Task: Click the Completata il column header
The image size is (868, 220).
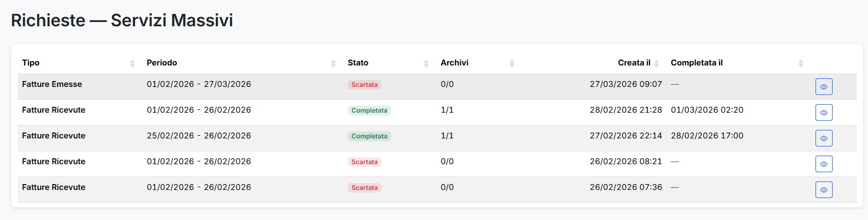Action: click(x=697, y=63)
